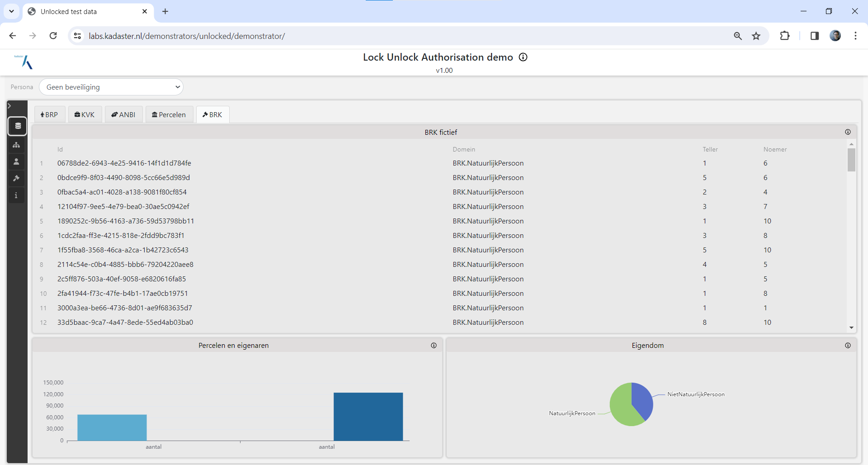Close the Unlocked test data tab
868x465 pixels.
tap(145, 11)
